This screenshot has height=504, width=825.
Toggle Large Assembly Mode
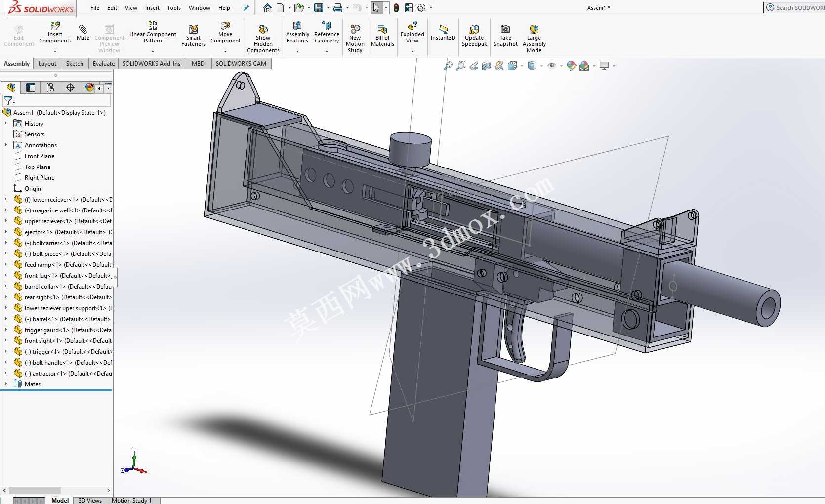[534, 39]
